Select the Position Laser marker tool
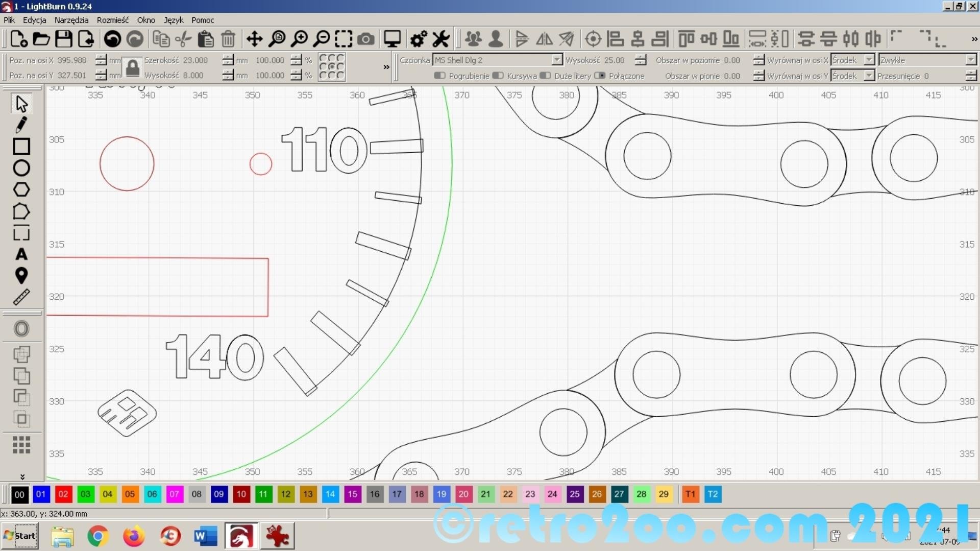 pyautogui.click(x=21, y=276)
